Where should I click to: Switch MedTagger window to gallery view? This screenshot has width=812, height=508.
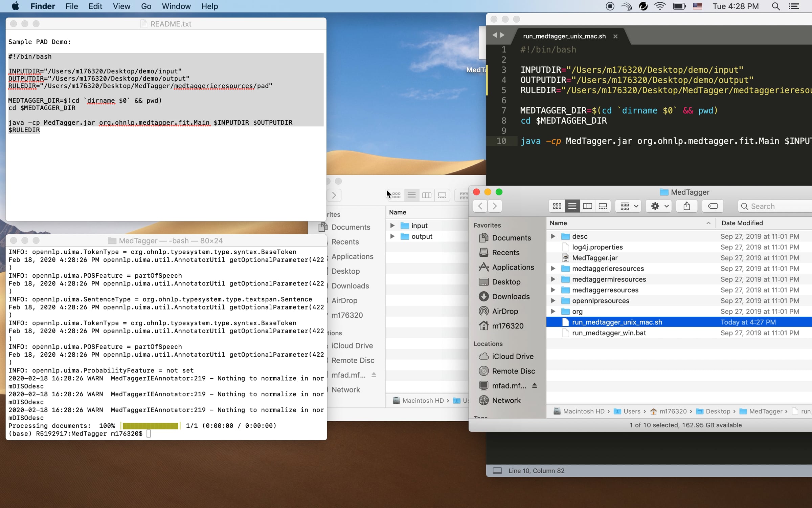[x=603, y=206]
